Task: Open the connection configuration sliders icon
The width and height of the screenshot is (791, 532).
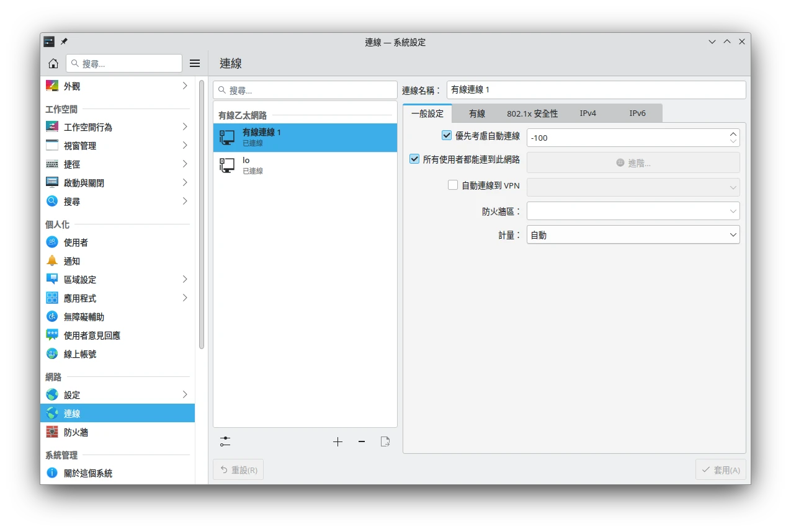Action: pyautogui.click(x=225, y=442)
